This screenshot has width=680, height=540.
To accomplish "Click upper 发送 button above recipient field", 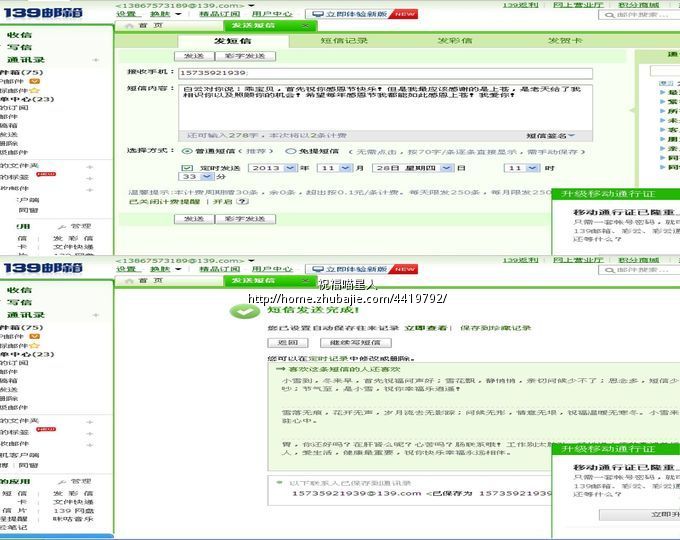I will point(194,56).
